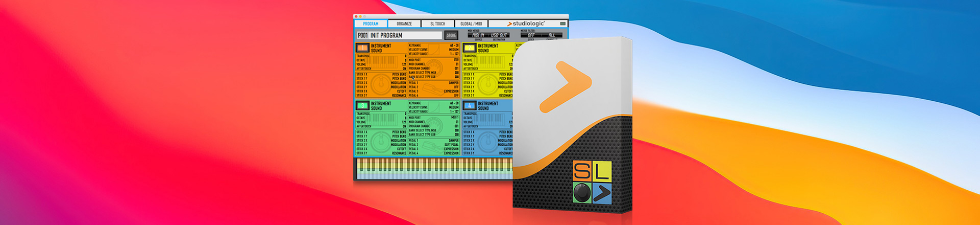Adjust zone 2 VOLUME value
Image resolution: width=980 pixels, height=225 pixels.
(488, 64)
